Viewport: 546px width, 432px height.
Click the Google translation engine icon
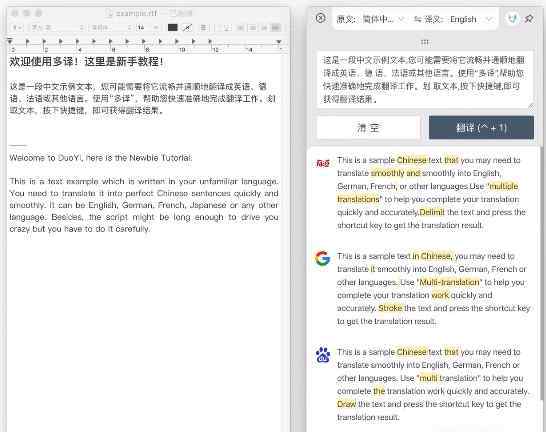click(x=322, y=258)
